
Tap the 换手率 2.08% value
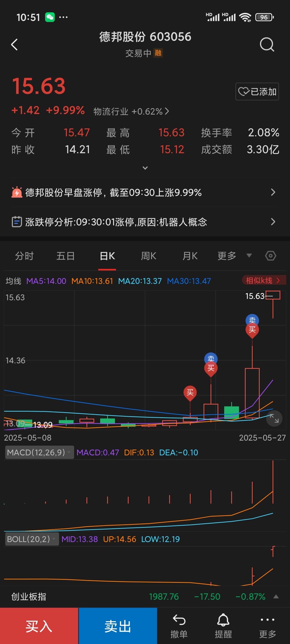click(264, 133)
